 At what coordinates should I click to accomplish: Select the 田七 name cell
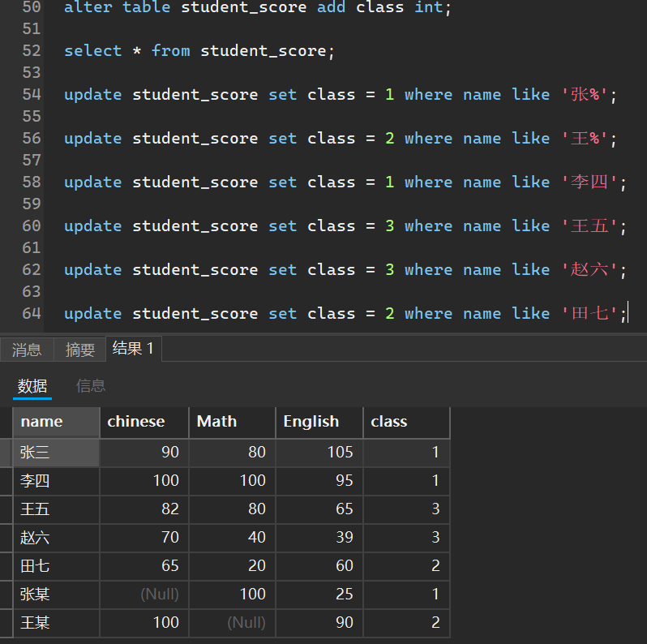(57, 566)
